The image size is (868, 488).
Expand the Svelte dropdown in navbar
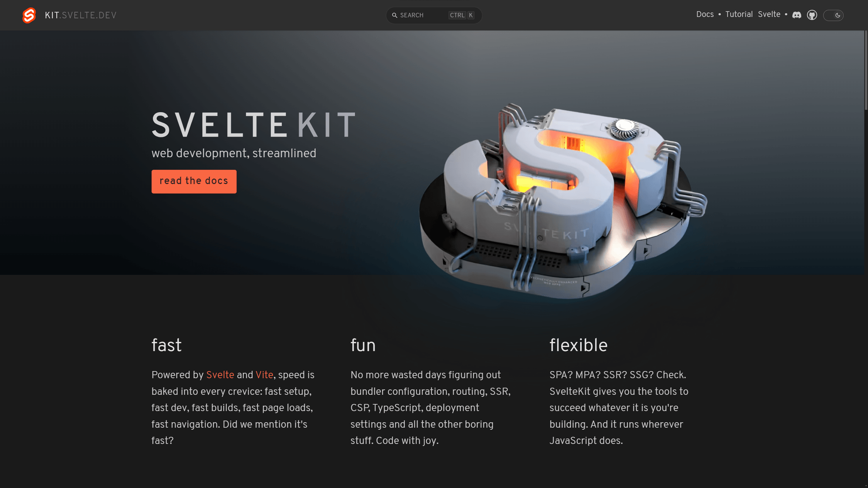769,15
